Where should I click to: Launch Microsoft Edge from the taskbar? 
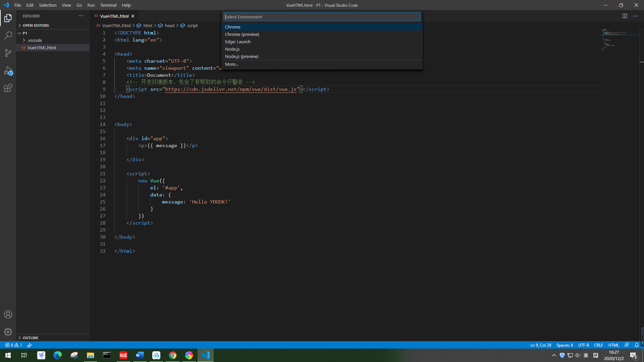tap(58, 355)
